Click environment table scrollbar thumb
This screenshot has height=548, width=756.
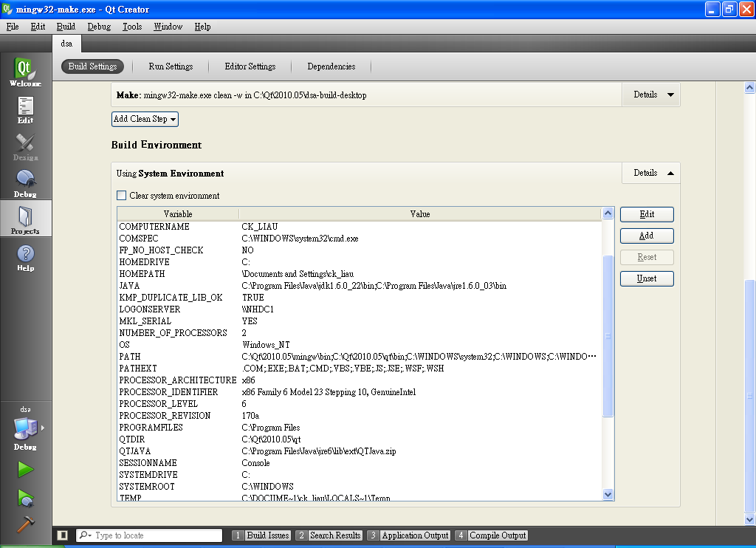[608, 336]
